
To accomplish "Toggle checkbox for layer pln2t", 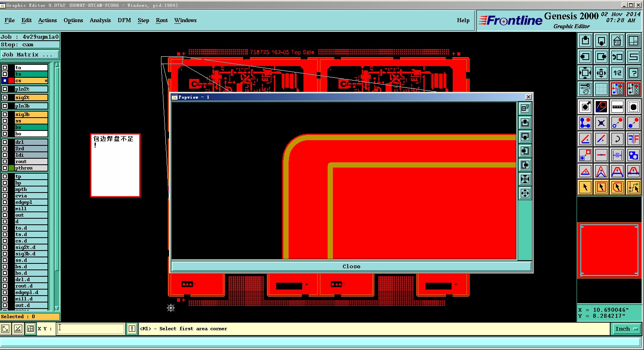I will [x=5, y=89].
